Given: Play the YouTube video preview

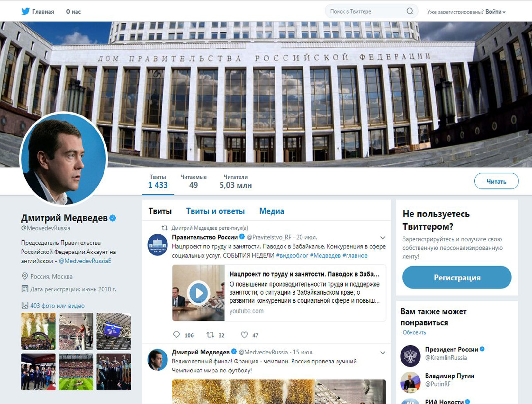Looking at the screenshot, I should pyautogui.click(x=198, y=293).
